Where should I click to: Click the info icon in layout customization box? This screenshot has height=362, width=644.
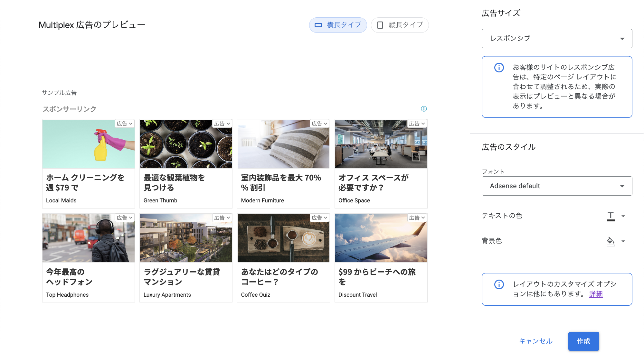(499, 284)
